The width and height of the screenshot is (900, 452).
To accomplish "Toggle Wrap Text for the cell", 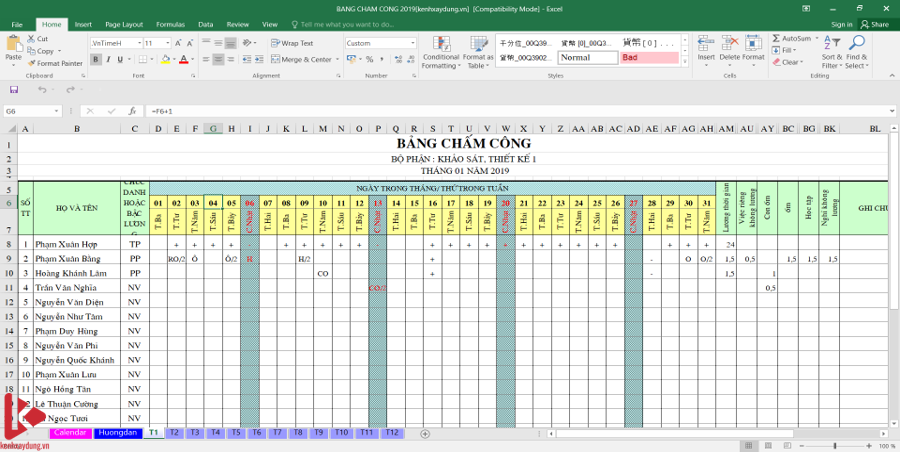I will click(292, 44).
